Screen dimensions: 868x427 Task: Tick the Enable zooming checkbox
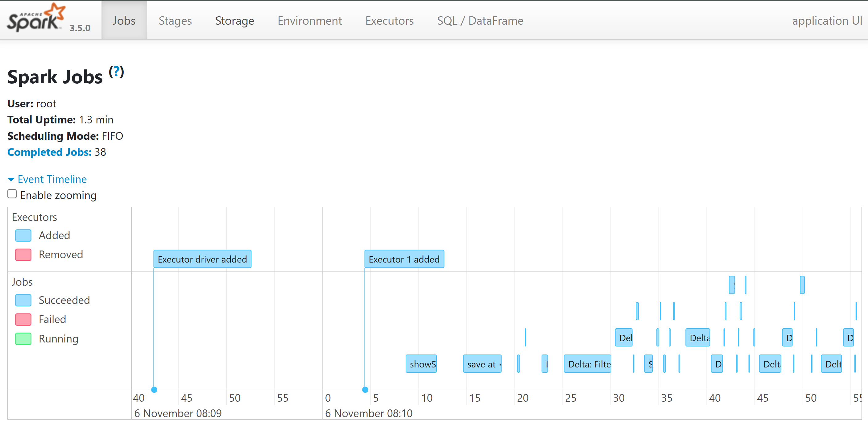(x=12, y=194)
